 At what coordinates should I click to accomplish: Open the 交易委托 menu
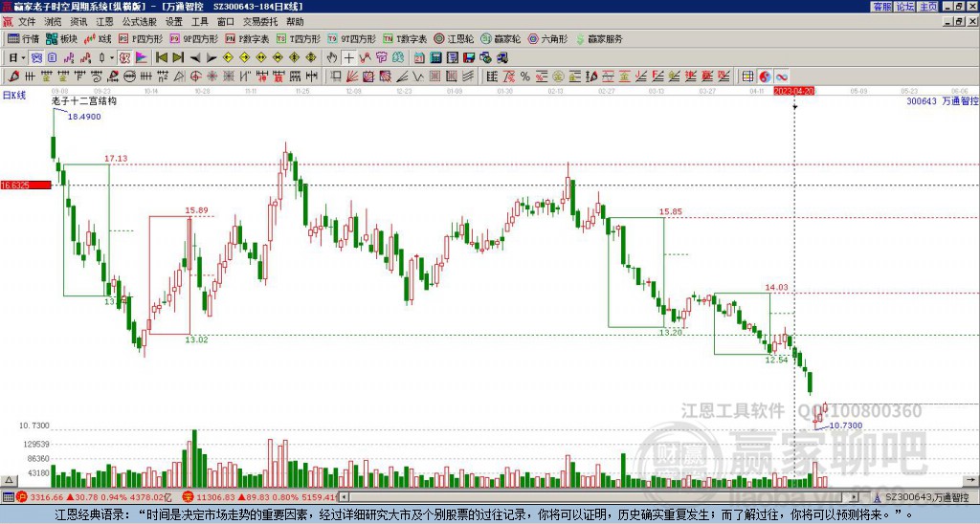click(x=260, y=22)
